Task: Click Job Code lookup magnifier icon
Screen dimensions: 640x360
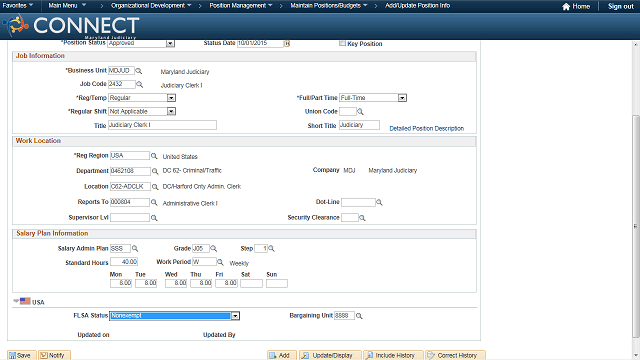Action: click(x=140, y=84)
